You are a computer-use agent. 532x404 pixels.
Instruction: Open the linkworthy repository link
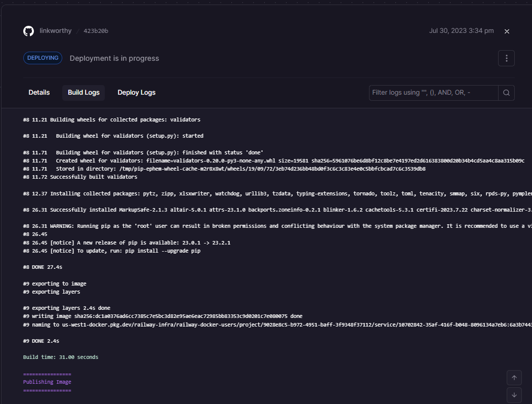tap(55, 31)
